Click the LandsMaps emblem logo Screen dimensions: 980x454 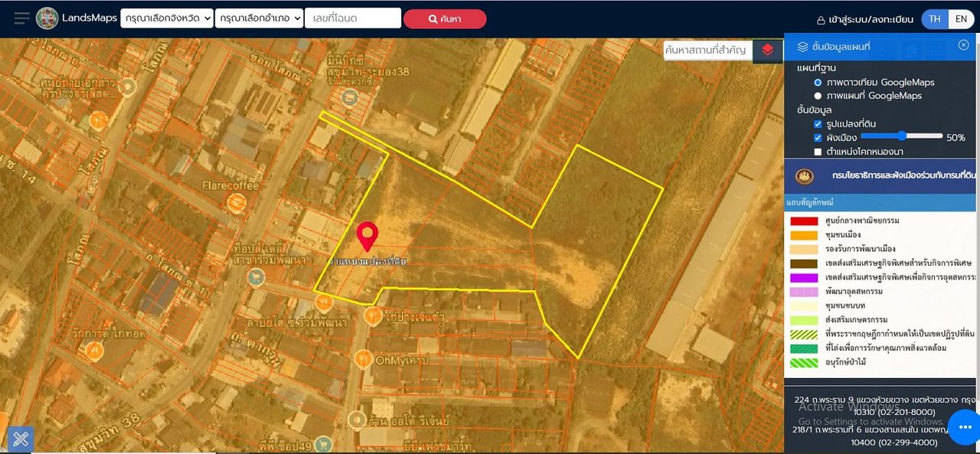(x=47, y=18)
